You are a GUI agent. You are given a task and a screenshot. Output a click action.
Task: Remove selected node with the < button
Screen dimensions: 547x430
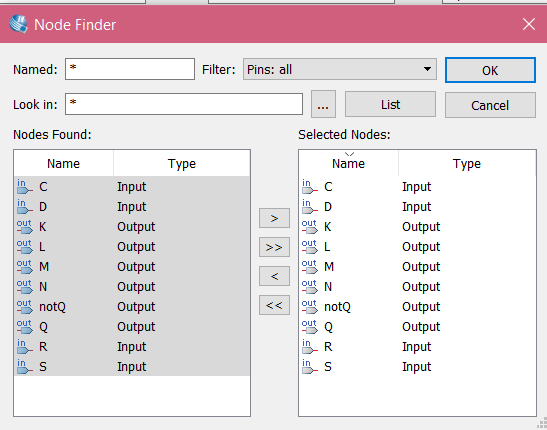coord(274,276)
